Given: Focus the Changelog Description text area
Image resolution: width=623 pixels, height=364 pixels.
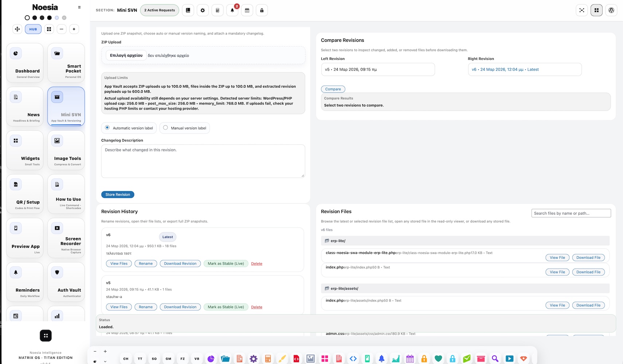Looking at the screenshot, I should [203, 161].
